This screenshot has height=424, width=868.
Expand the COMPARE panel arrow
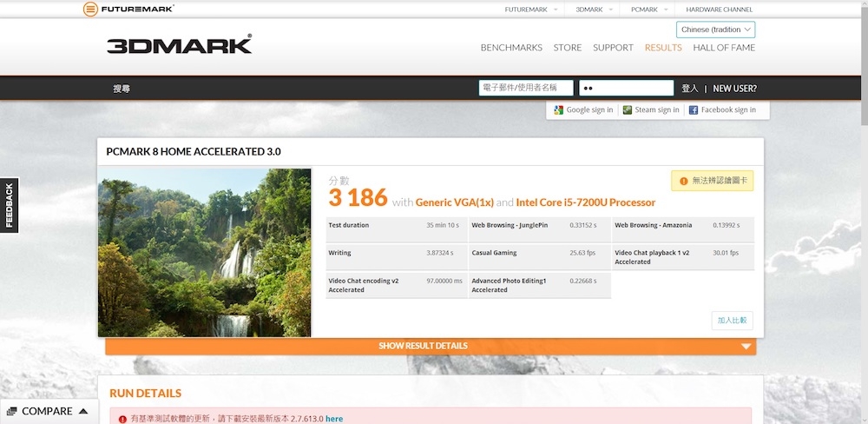pos(83,411)
